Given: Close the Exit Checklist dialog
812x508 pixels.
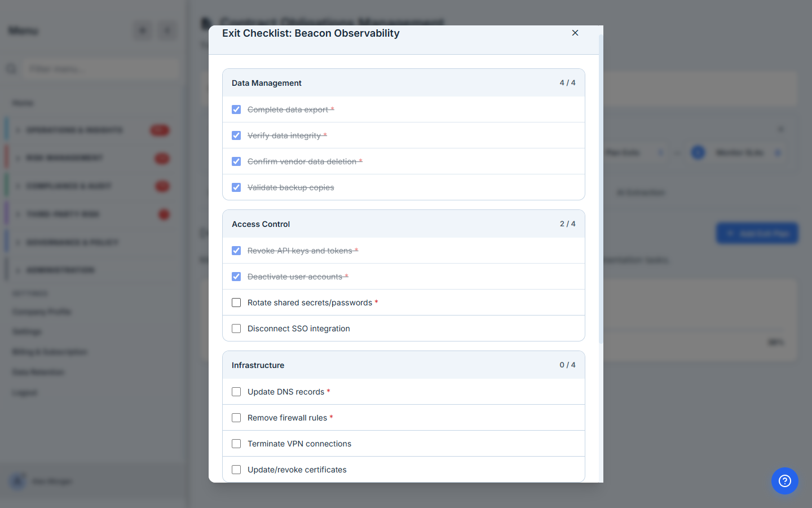Looking at the screenshot, I should pyautogui.click(x=575, y=33).
